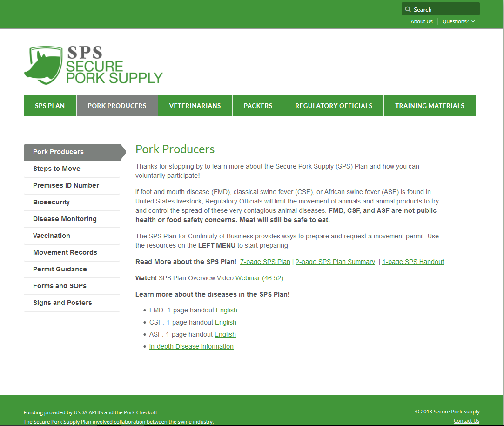Open the 7-page SPS Plan link
This screenshot has width=504, height=426.
265,262
